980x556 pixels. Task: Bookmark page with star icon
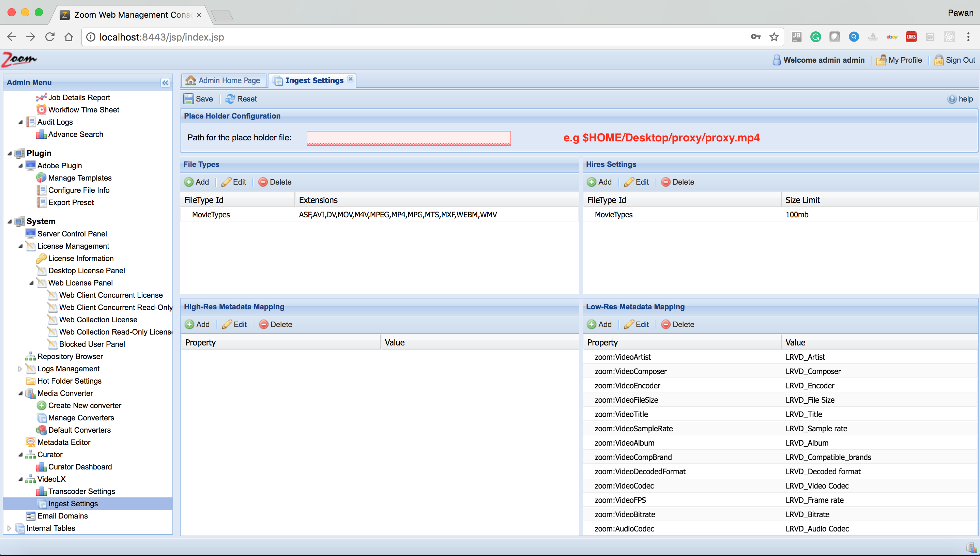tap(774, 37)
